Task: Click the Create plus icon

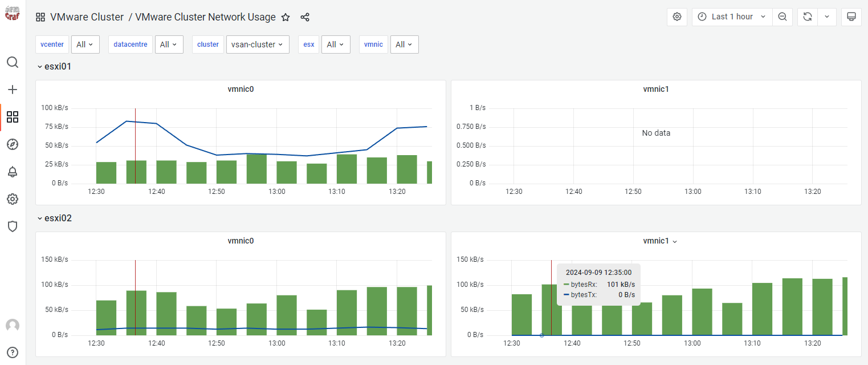Action: coord(13,90)
